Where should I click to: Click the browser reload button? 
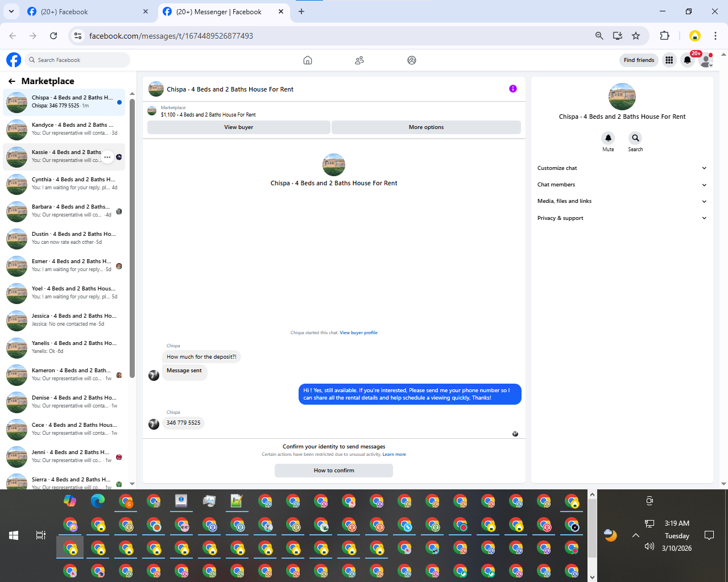click(x=53, y=36)
